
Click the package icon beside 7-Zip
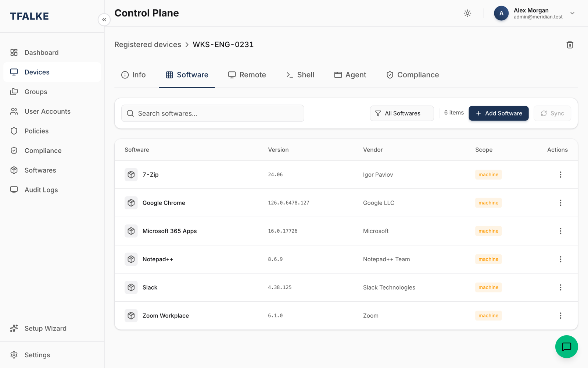tap(131, 175)
